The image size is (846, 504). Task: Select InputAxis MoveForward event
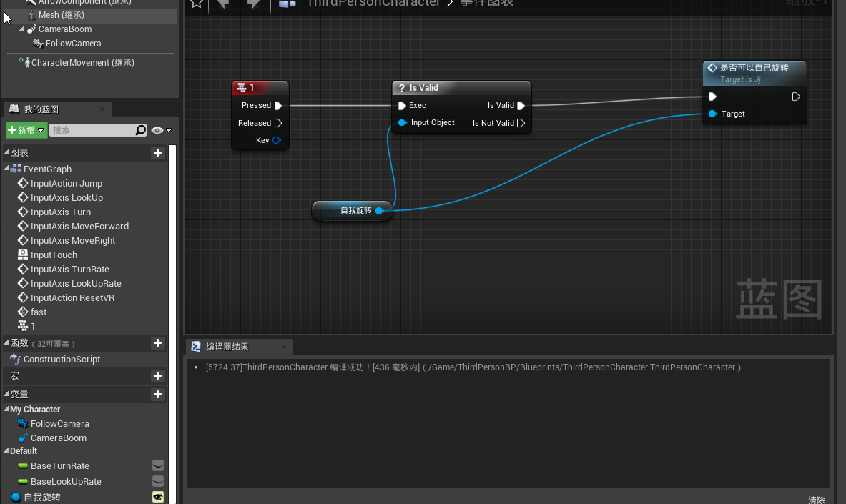(79, 226)
